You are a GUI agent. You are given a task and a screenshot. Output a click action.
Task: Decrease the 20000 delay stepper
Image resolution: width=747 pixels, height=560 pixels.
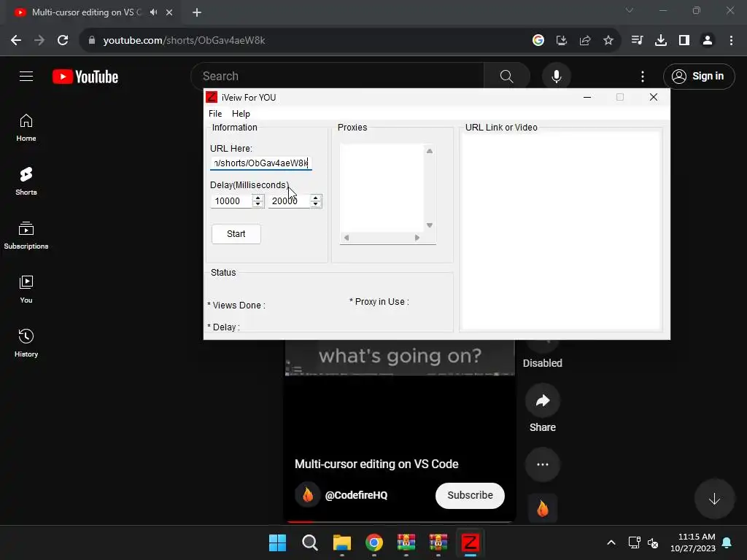(315, 204)
